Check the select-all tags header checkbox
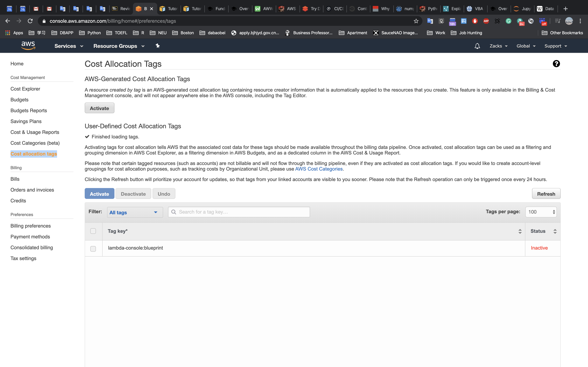The image size is (588, 367). [93, 231]
